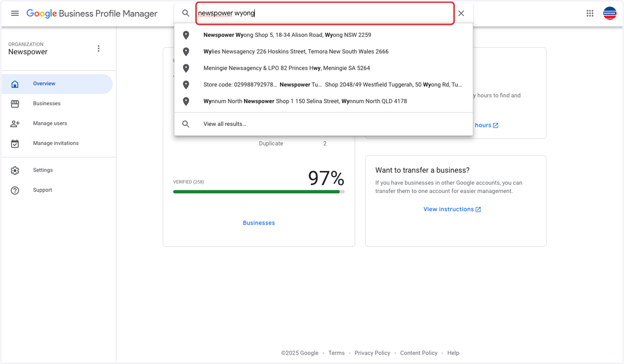Viewport: 624px width, 364px height.
Task: Open the hamburger main menu
Action: click(15, 14)
